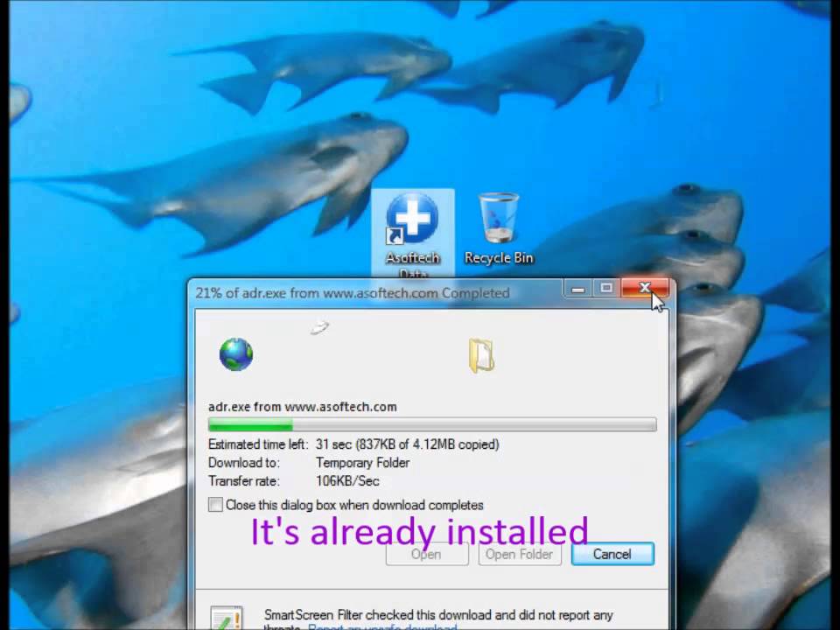This screenshot has width=840, height=630.
Task: Click the 'Estimated time left:' label
Action: tap(258, 444)
